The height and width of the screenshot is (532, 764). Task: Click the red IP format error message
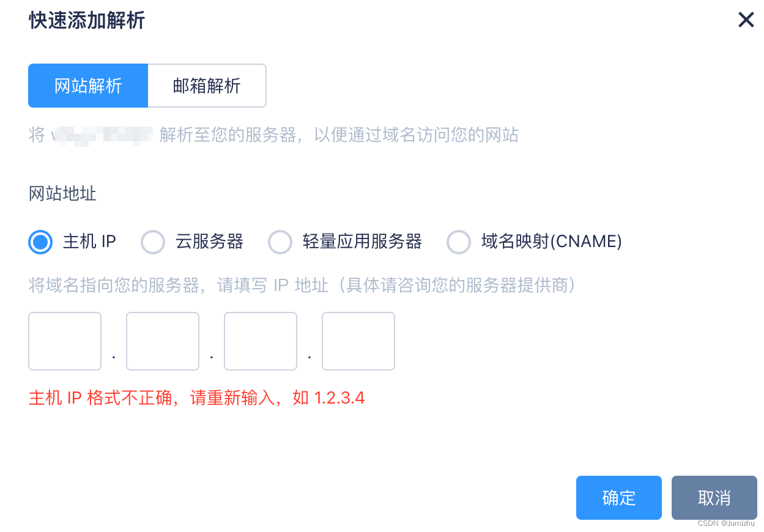196,397
